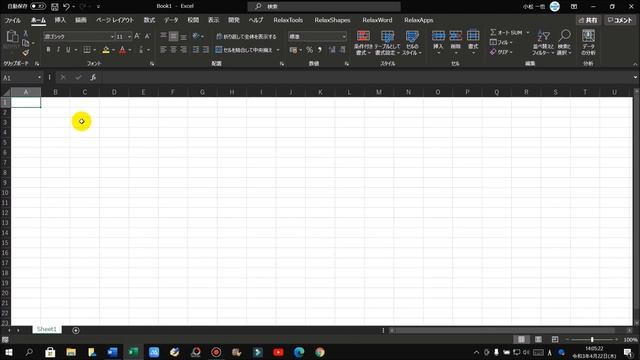Viewport: 640px width, 360px height.
Task: Click the title bar search box
Action: tap(324, 7)
